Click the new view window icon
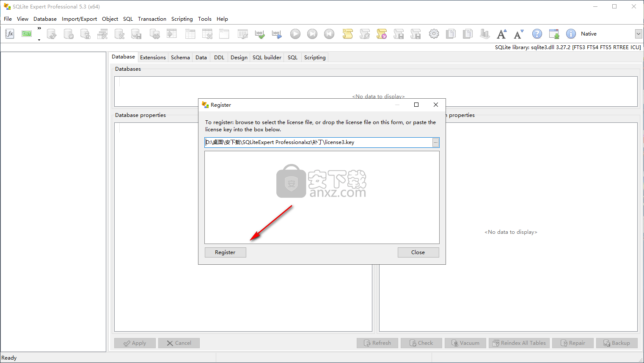644x363 pixels. point(224,34)
